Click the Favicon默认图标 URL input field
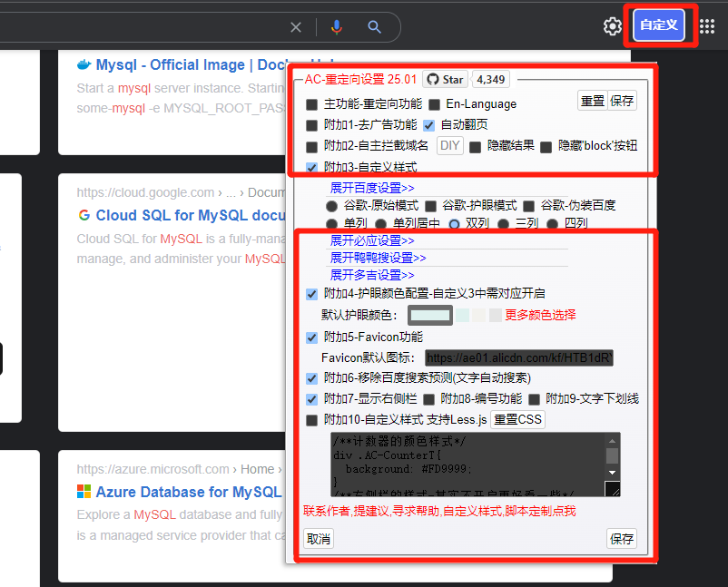The width and height of the screenshot is (728, 587). (519, 357)
